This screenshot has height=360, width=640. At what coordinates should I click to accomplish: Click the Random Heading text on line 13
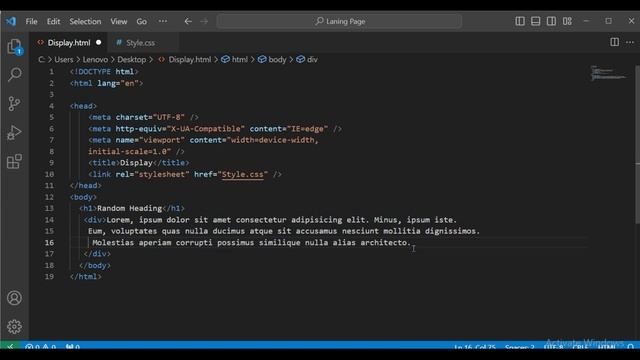pyautogui.click(x=129, y=208)
